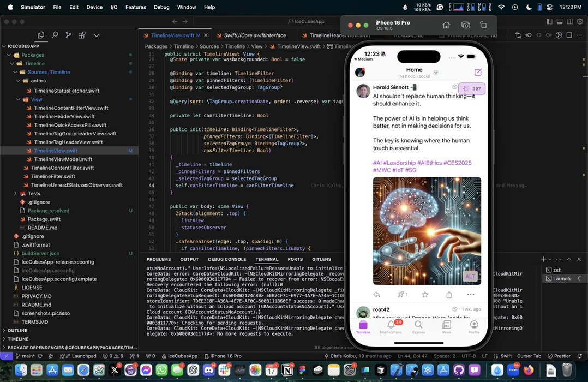This screenshot has height=382, width=588.
Task: Toggle the bottom panel layout button
Action: [x=560, y=21]
